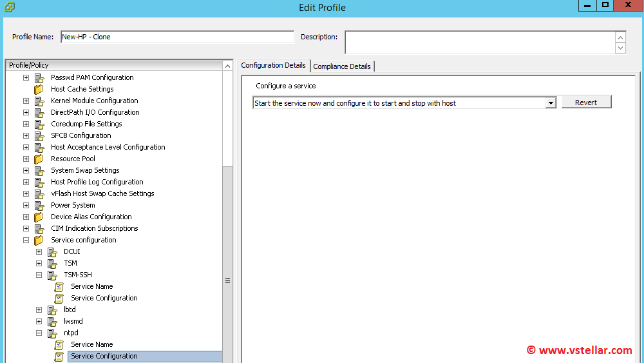The image size is (644, 363).
Task: Click the Power System profile icon
Action: tap(39, 206)
